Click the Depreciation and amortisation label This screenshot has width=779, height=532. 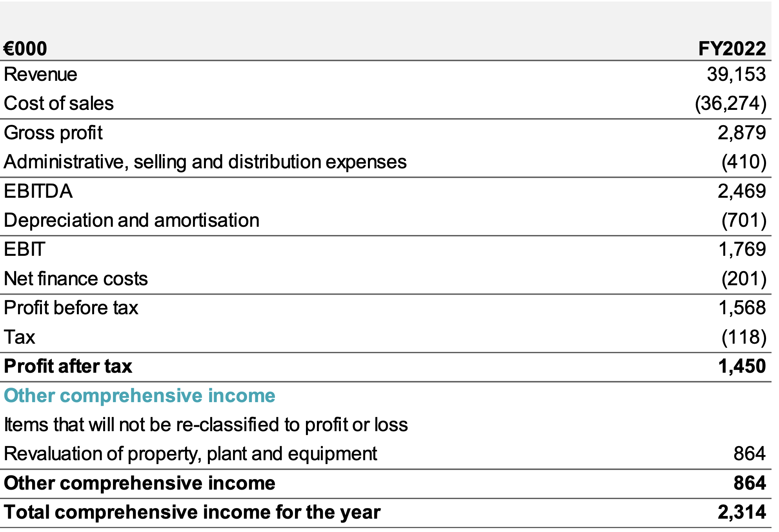(131, 220)
